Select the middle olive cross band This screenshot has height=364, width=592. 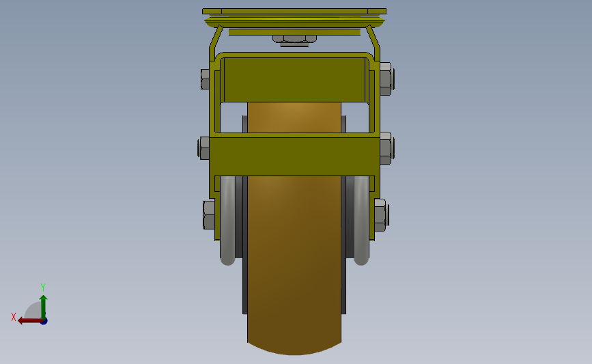point(294,156)
